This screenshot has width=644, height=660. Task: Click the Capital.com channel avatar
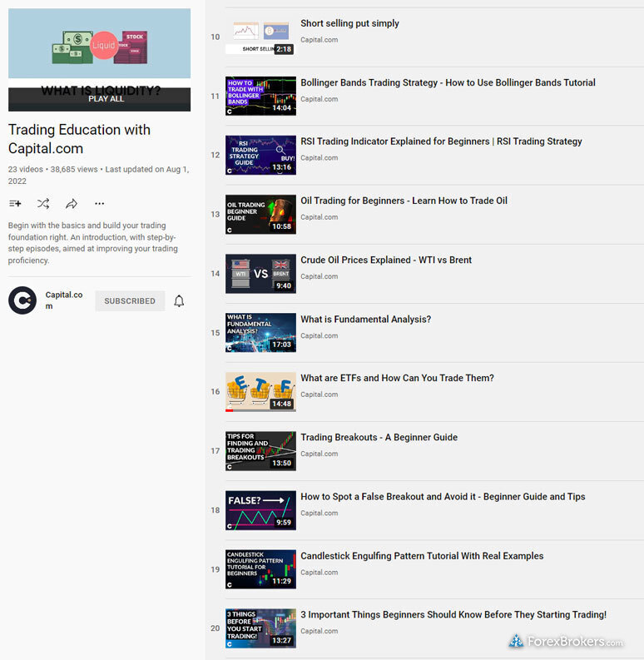(22, 300)
